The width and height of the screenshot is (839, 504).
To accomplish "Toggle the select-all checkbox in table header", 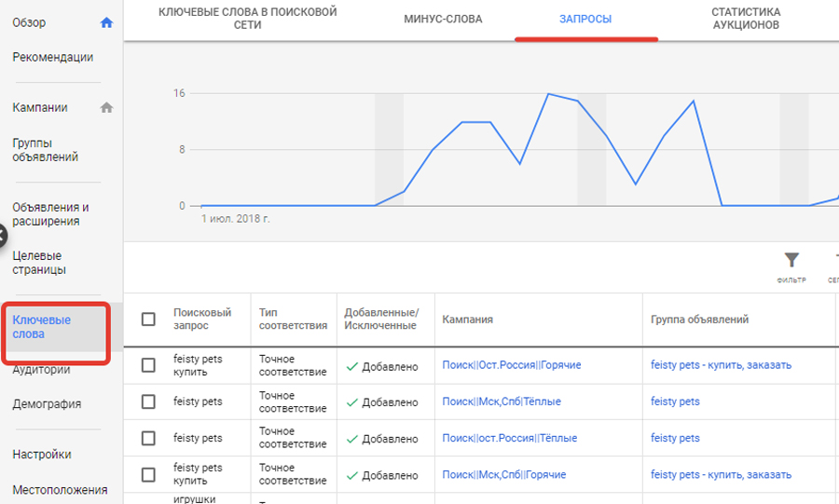I will pyautogui.click(x=148, y=320).
